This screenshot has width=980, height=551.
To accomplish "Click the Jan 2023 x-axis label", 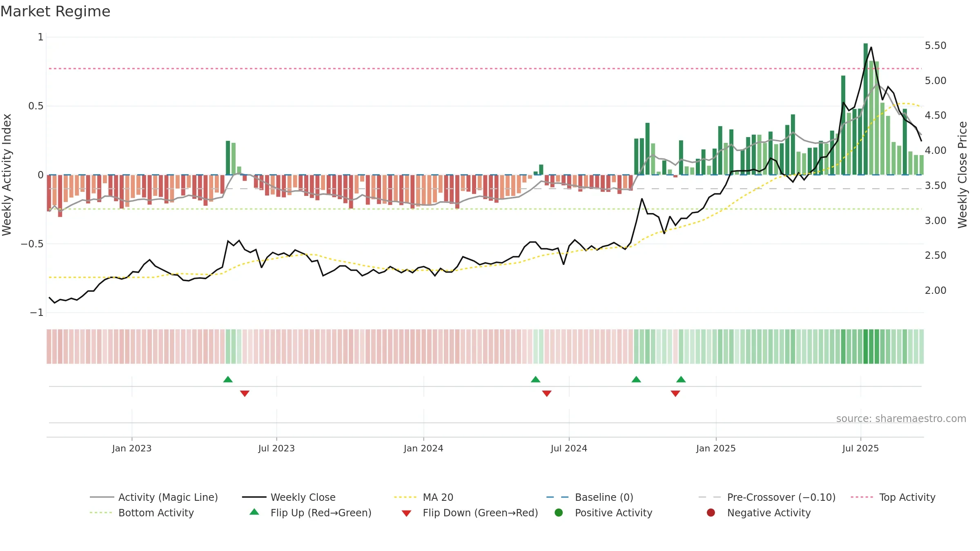I will 132,449.
